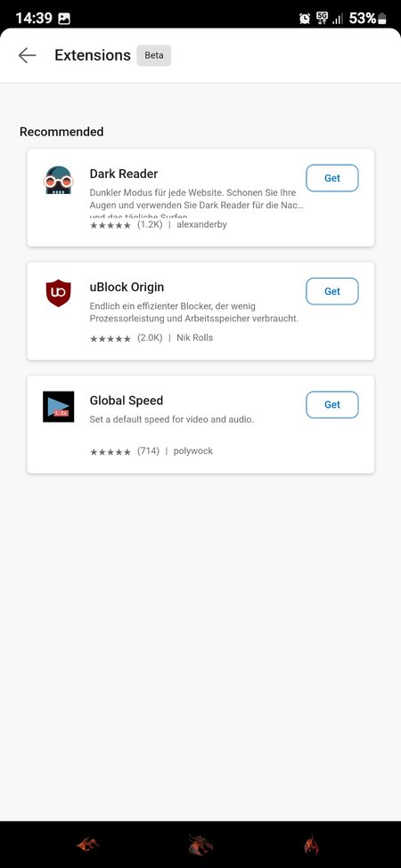Tap the center dragon navigation icon
Viewport: 401px width, 868px height.
click(200, 845)
